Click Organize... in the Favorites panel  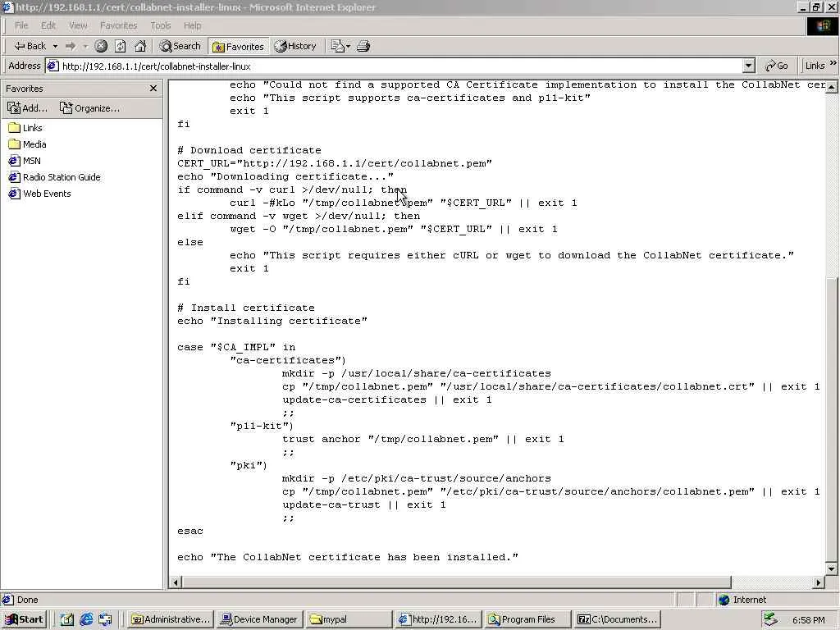click(x=89, y=108)
